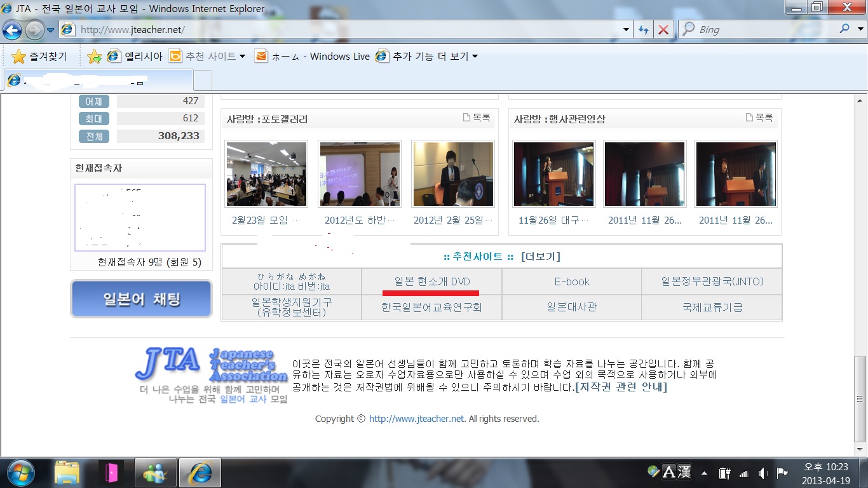The image size is (868, 488).
Task: Open the 엘리시아 favorites bar item
Action: click(x=135, y=57)
